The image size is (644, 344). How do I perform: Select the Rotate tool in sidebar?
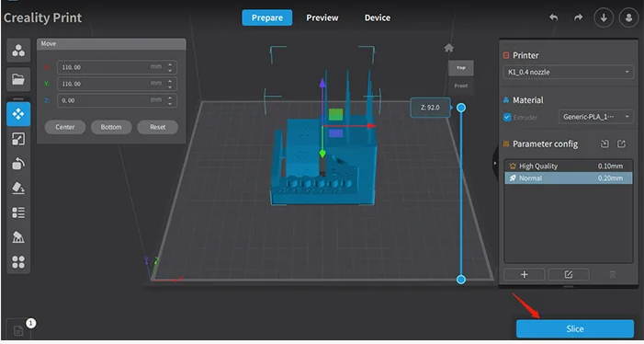click(18, 164)
